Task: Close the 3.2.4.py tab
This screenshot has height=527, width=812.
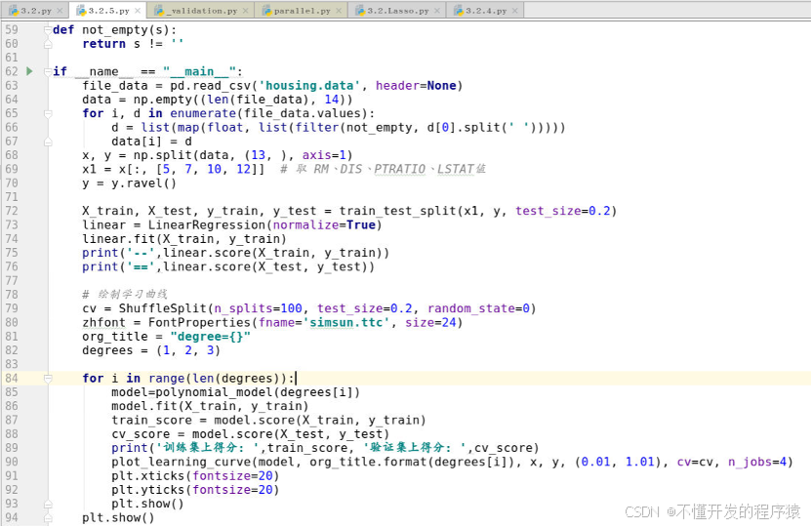Action: tap(514, 11)
